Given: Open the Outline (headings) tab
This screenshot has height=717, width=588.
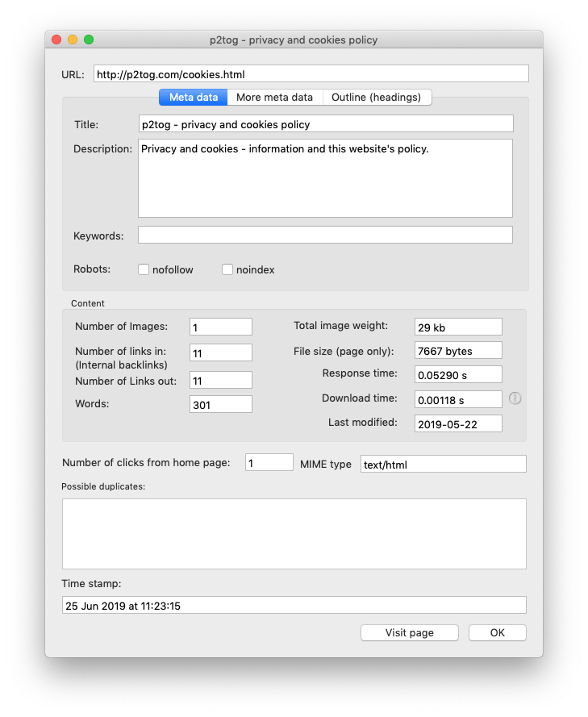Looking at the screenshot, I should coord(376,98).
